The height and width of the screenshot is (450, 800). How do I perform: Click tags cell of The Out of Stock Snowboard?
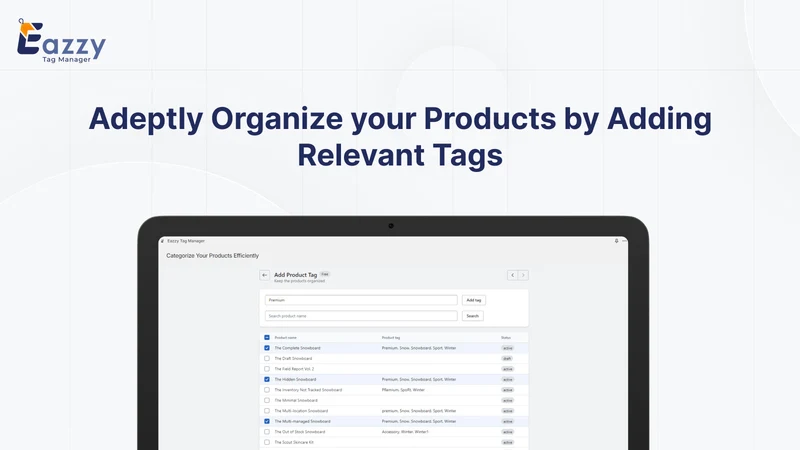tap(405, 432)
